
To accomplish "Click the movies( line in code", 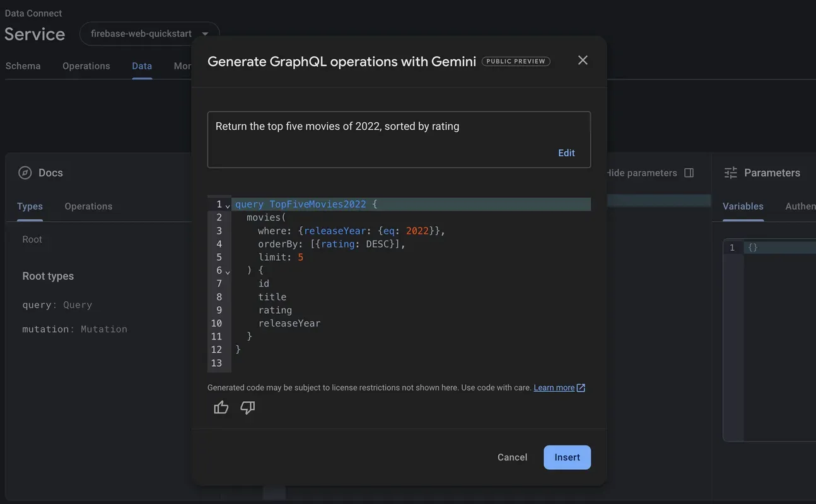I will [x=266, y=217].
